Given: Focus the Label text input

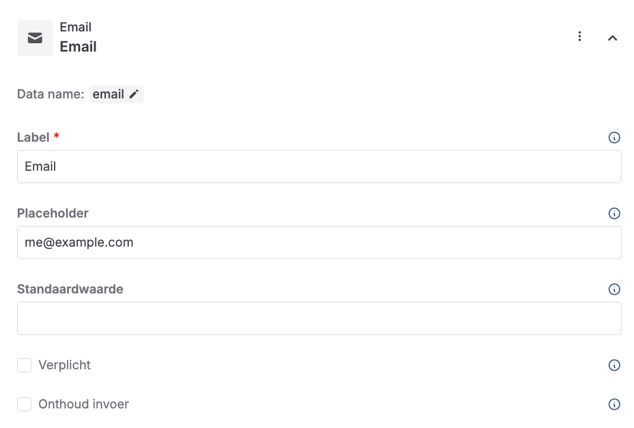Looking at the screenshot, I should 319,166.
